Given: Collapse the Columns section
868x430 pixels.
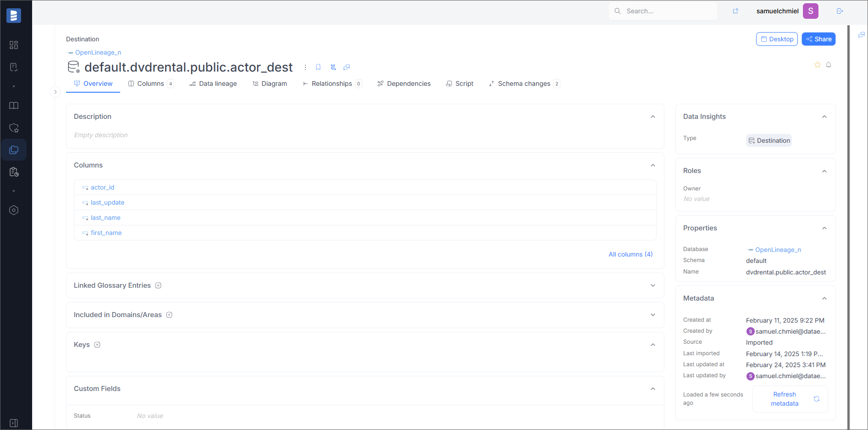Looking at the screenshot, I should 653,165.
